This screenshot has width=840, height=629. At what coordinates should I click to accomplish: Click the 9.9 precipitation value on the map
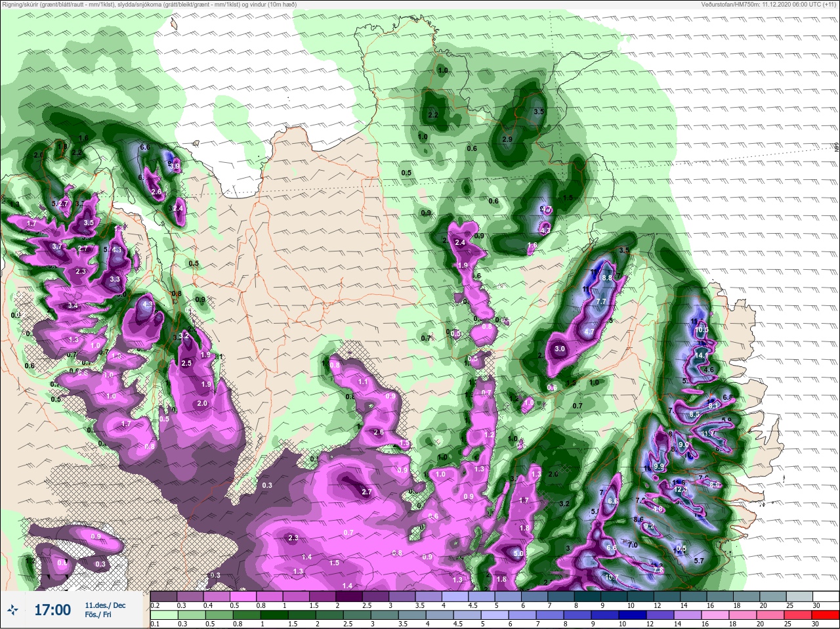click(660, 466)
